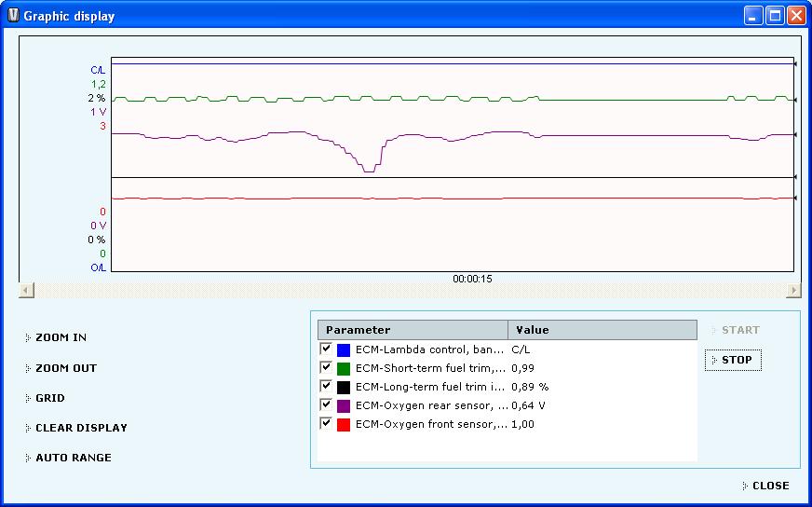Disable the ECM-Short-term fuel trim checkbox

pyautogui.click(x=326, y=367)
